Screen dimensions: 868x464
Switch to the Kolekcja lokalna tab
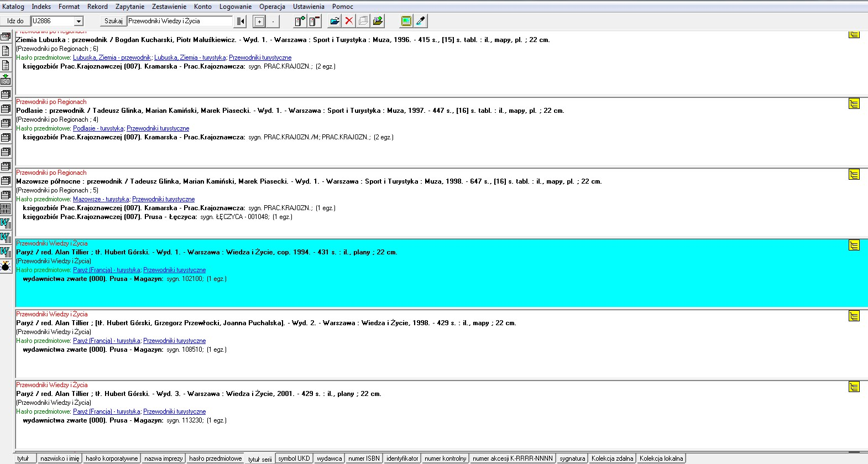[x=661, y=458]
